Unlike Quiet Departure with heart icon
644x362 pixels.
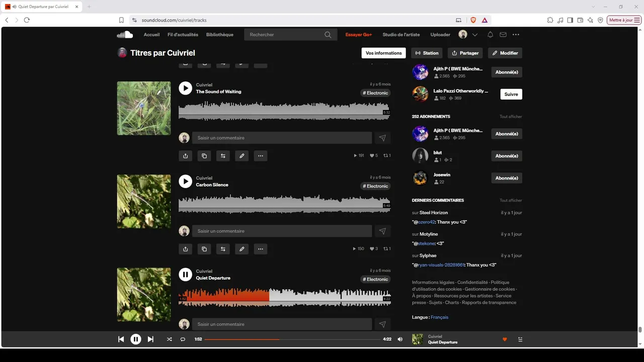point(505,339)
